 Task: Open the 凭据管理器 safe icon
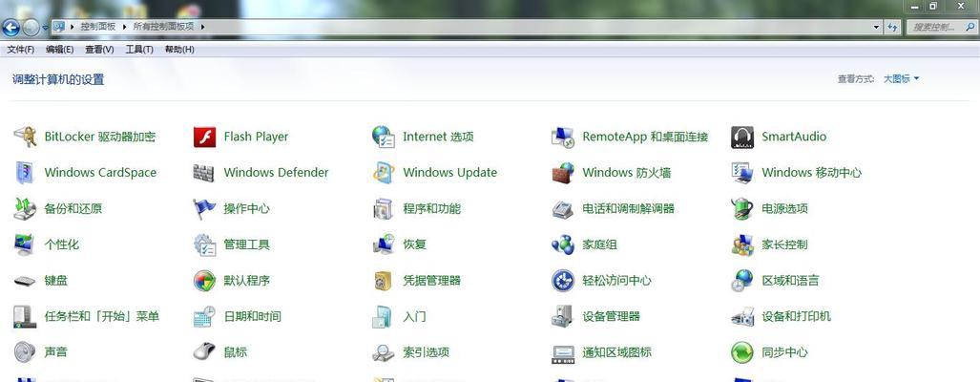point(384,281)
